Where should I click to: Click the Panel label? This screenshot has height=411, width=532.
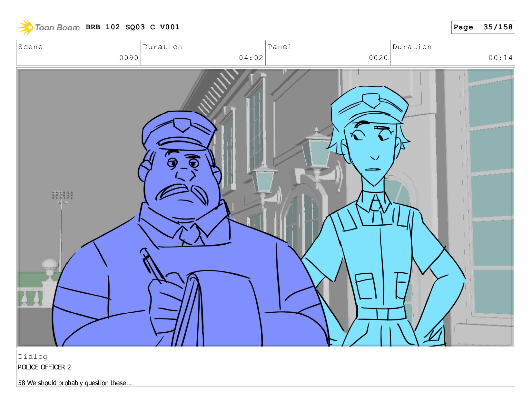(280, 47)
